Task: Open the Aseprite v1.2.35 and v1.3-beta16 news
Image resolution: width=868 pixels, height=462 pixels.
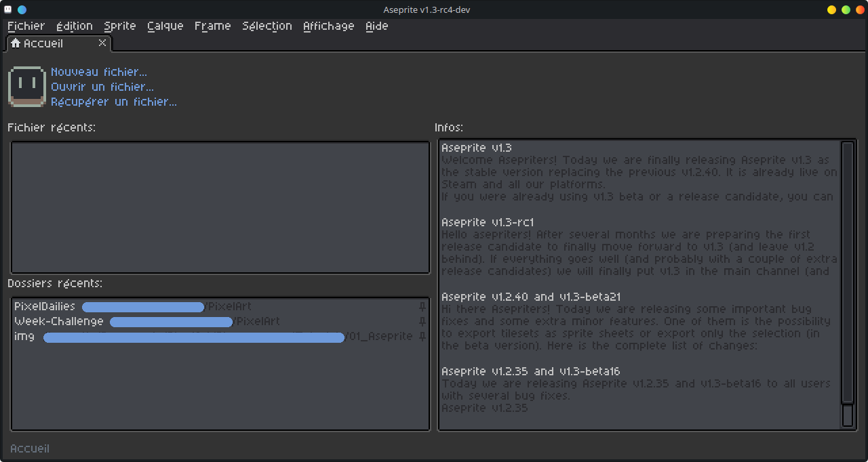Action: (x=531, y=371)
